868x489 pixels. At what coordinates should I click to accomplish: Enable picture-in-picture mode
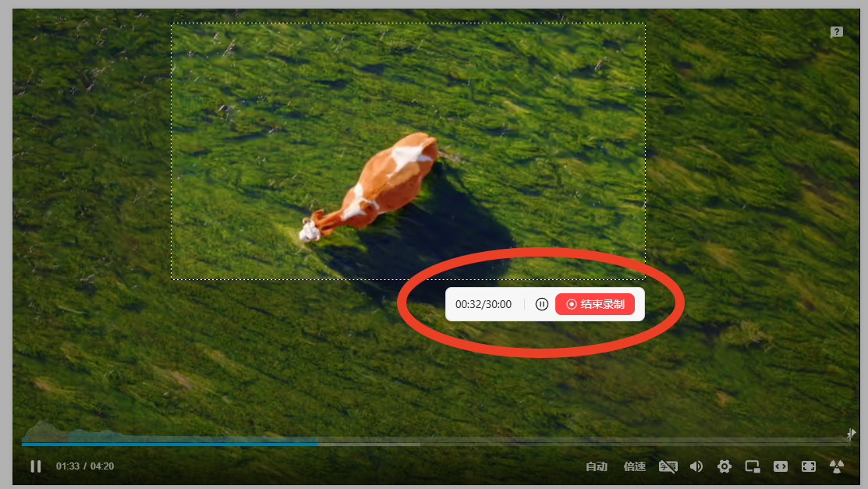point(753,466)
